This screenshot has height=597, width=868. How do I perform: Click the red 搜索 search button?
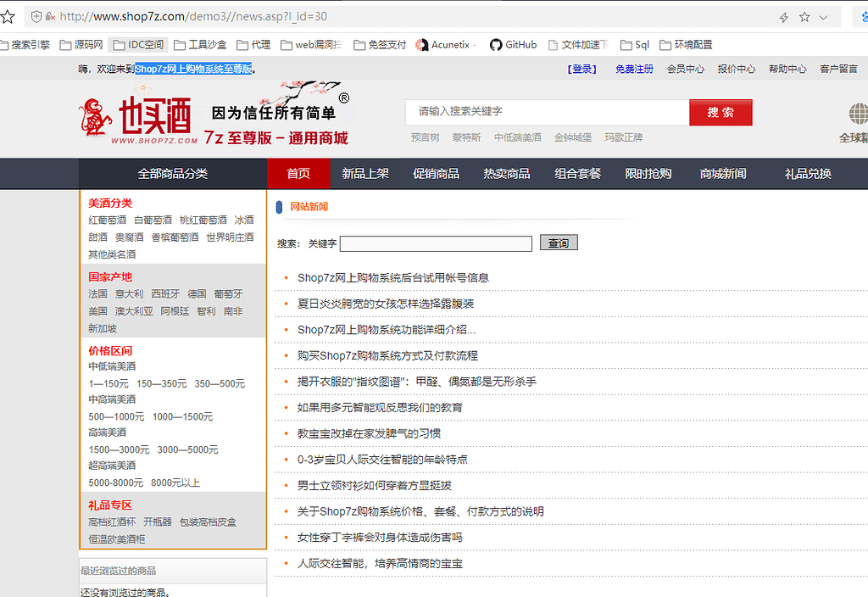(x=721, y=112)
